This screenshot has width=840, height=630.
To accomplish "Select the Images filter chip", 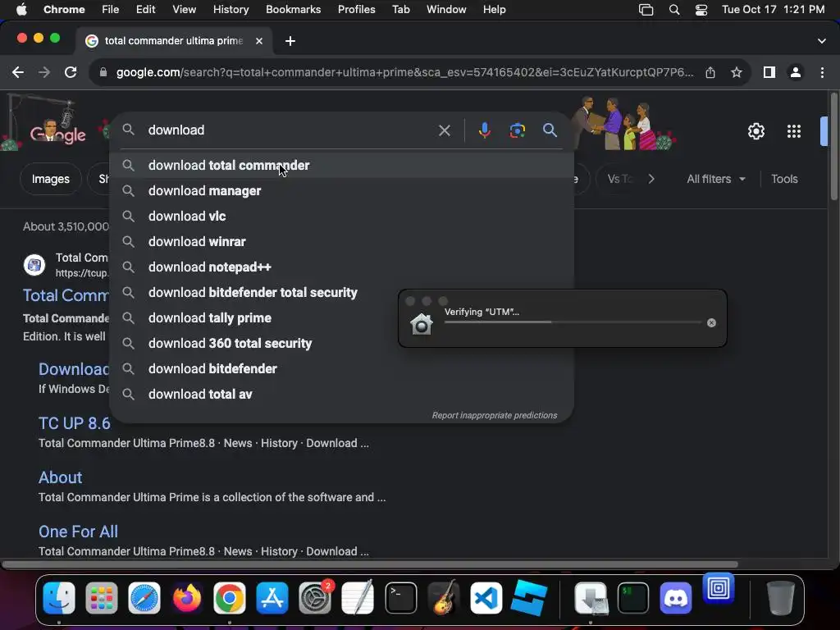I will [x=50, y=179].
